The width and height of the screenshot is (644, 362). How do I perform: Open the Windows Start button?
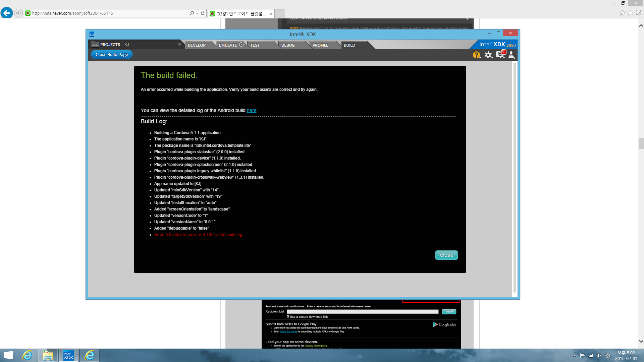pos(8,355)
